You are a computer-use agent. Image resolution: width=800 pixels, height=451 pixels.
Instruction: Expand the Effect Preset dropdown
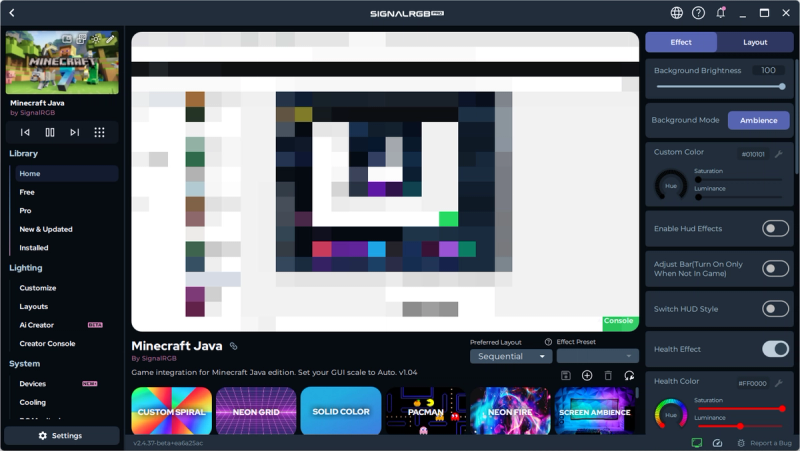pos(597,356)
